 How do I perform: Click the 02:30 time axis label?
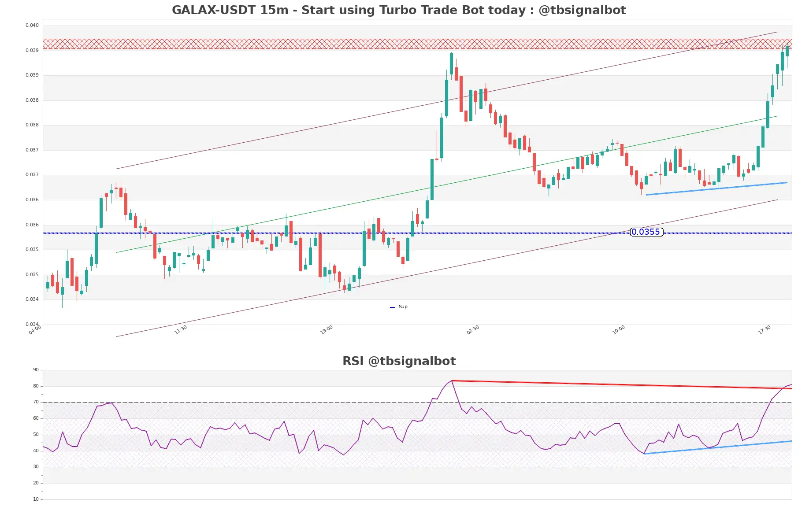point(473,330)
